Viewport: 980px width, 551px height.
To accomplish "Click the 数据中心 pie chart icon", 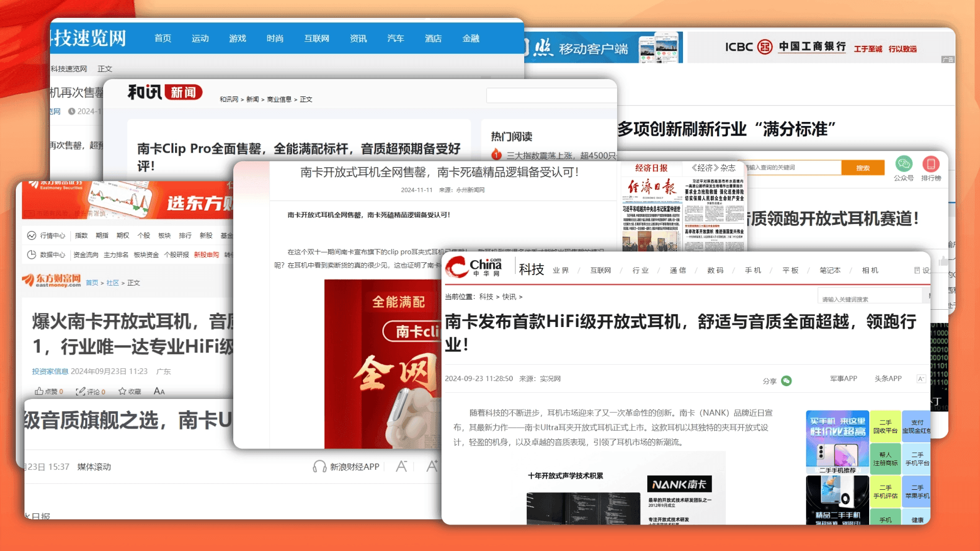I will [x=31, y=255].
